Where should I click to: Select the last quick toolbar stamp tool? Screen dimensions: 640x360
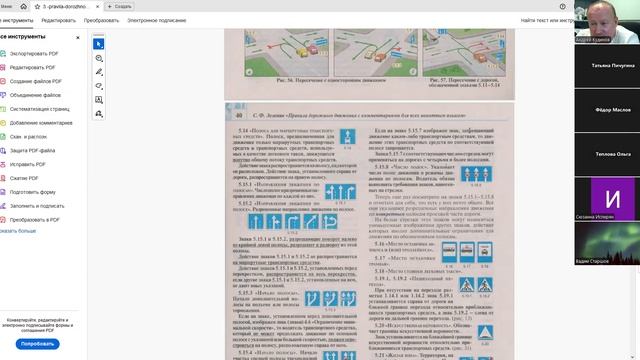click(x=98, y=114)
